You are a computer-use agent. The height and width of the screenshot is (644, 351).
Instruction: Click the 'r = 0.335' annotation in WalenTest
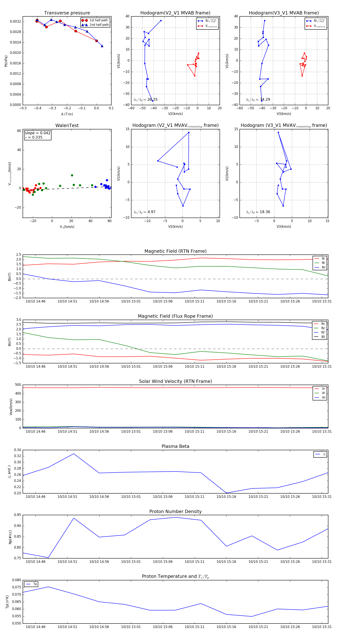[x=34, y=137]
